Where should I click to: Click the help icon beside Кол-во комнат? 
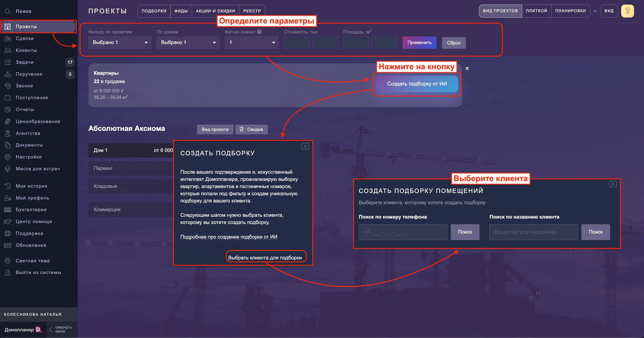pyautogui.click(x=259, y=32)
